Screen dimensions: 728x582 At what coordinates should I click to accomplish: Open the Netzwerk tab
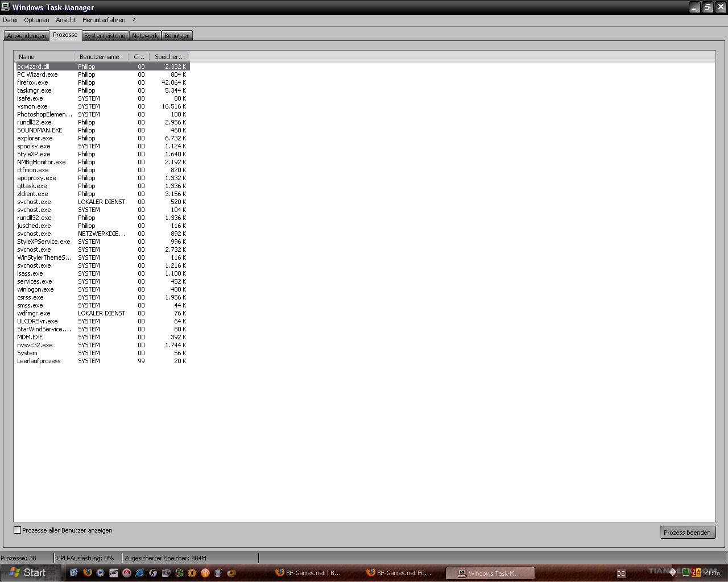[145, 36]
